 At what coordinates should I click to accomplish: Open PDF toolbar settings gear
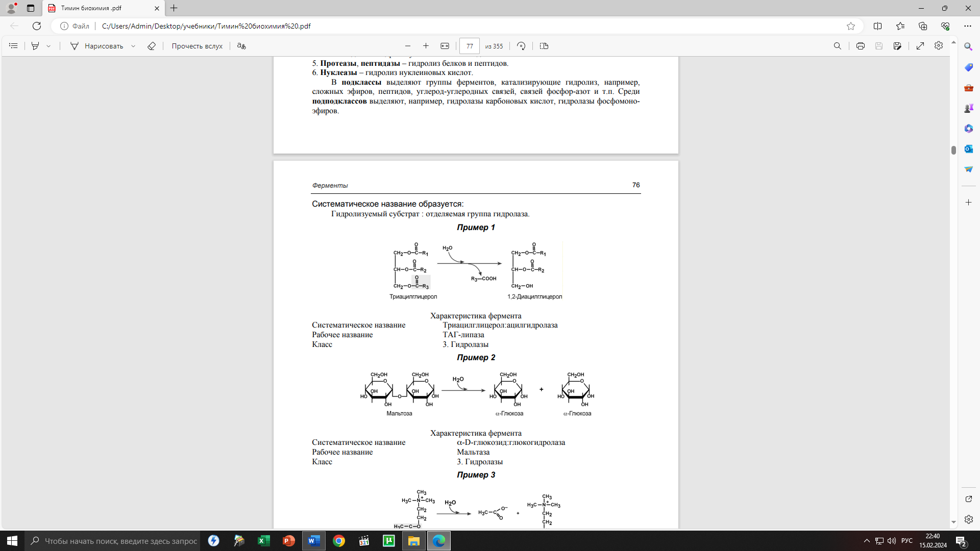tap(939, 46)
